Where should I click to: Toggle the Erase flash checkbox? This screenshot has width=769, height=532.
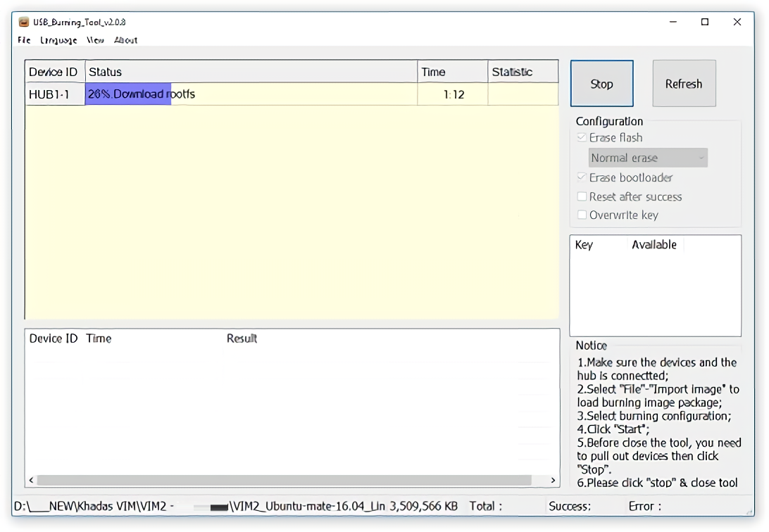point(582,138)
